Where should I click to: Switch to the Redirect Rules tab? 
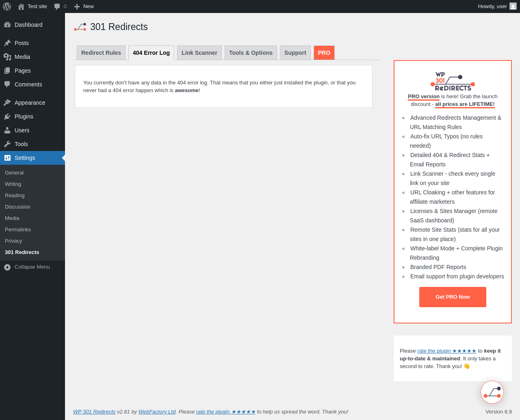pyautogui.click(x=101, y=53)
